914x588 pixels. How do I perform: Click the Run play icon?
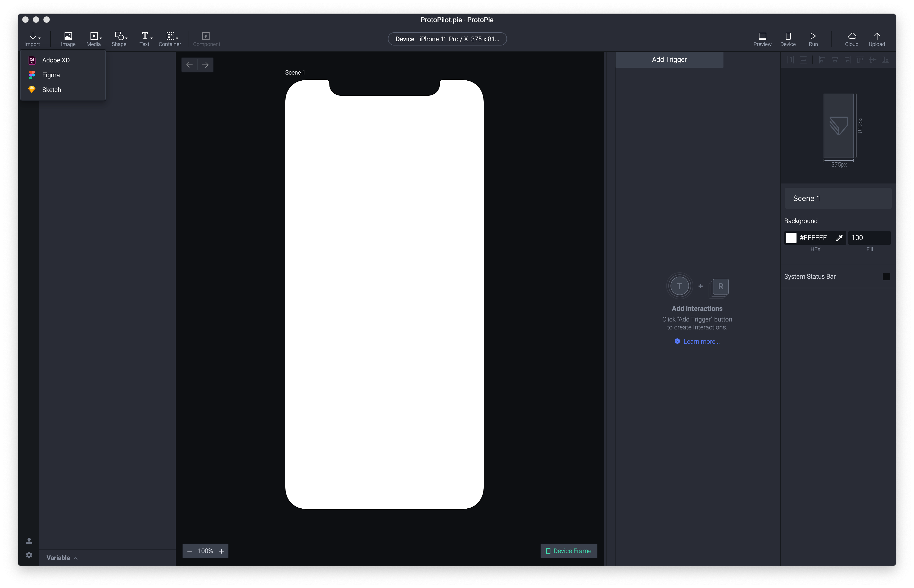tap(813, 36)
